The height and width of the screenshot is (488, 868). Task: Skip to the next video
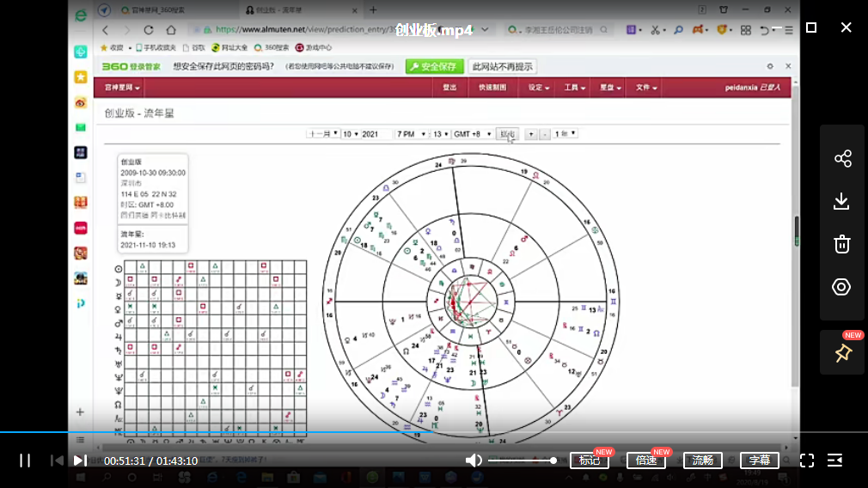[x=79, y=461]
